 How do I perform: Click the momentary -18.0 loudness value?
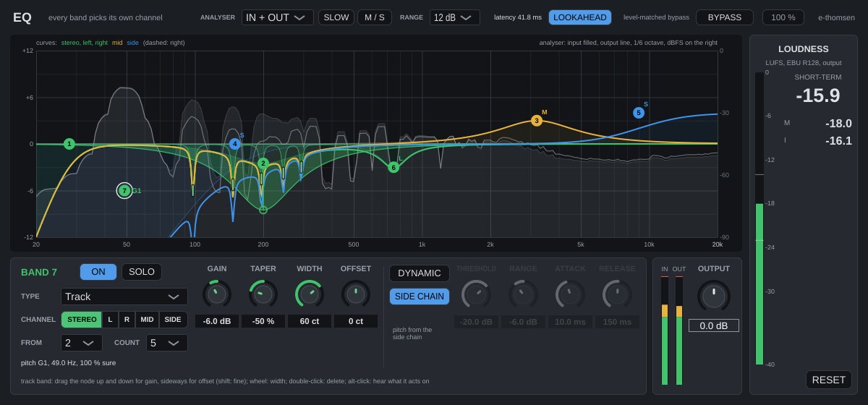point(838,124)
